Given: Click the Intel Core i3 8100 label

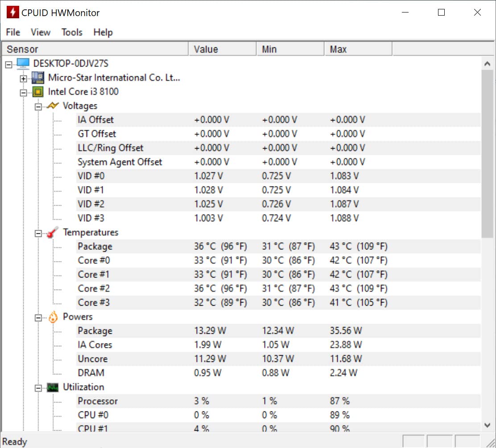Looking at the screenshot, I should (x=83, y=92).
